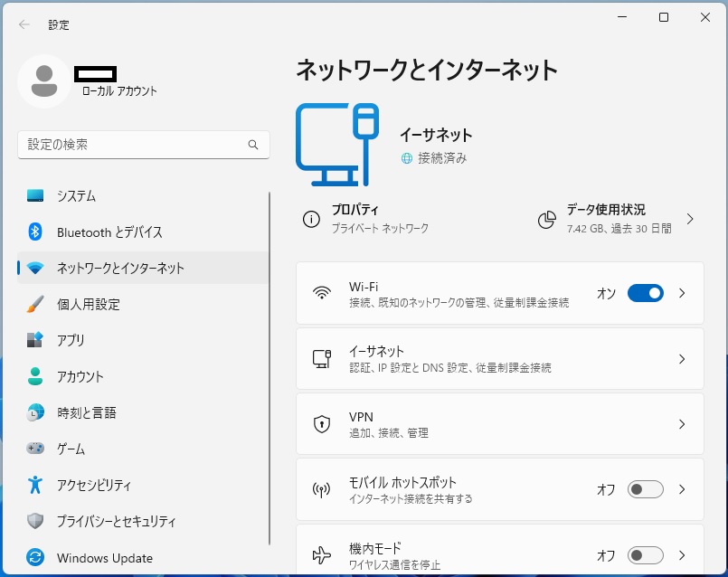Click the globe icon beside 接続済み

click(x=407, y=159)
